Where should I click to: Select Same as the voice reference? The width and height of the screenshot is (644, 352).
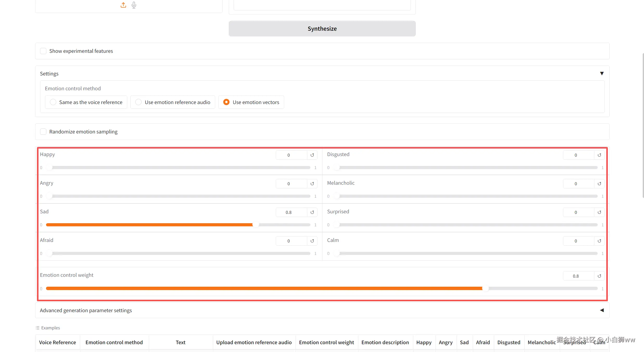tap(53, 102)
